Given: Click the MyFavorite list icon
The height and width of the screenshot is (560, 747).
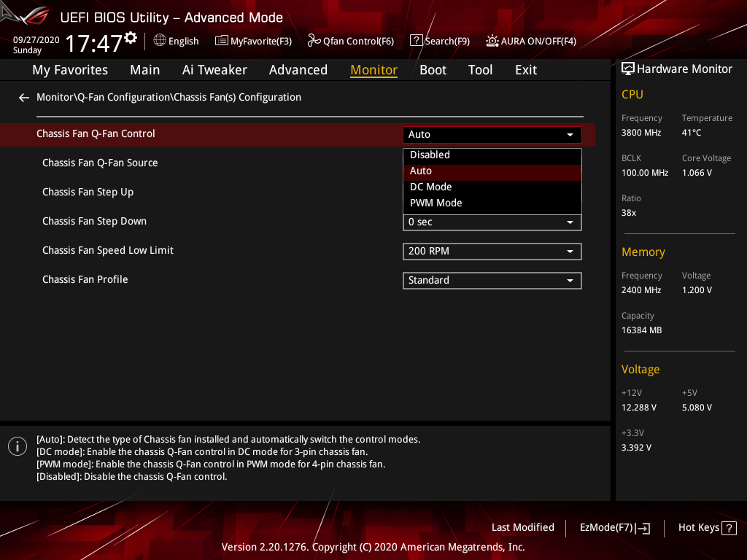Looking at the screenshot, I should click(221, 41).
